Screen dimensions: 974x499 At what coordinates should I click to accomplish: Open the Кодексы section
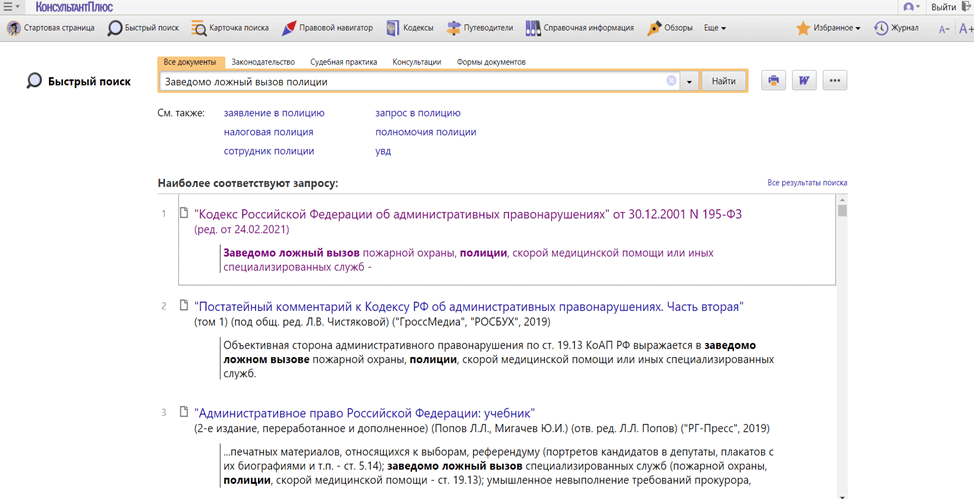point(409,28)
